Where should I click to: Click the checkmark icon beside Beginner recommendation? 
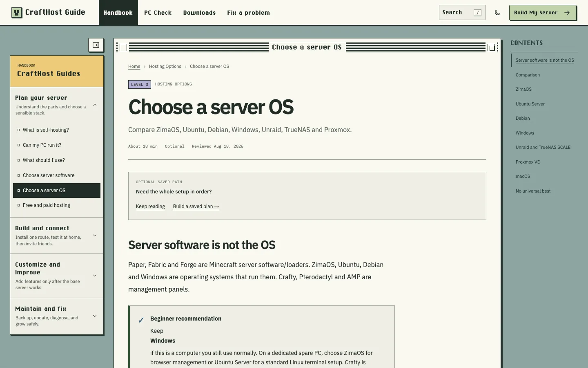pos(141,320)
